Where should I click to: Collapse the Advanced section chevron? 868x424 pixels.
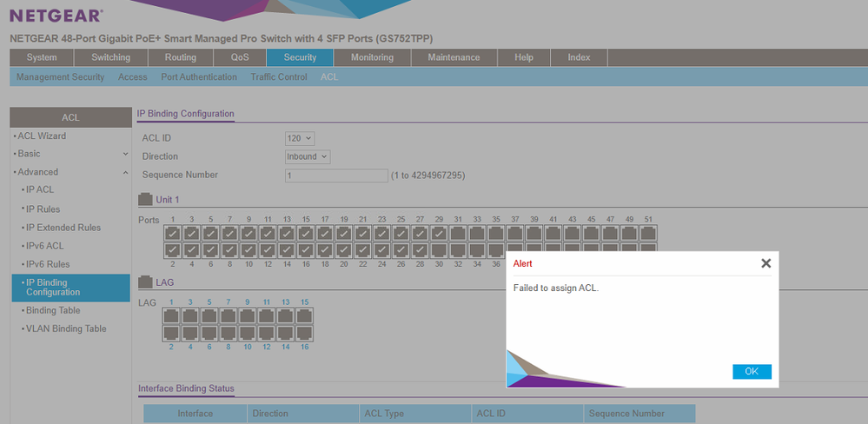pyautogui.click(x=126, y=172)
